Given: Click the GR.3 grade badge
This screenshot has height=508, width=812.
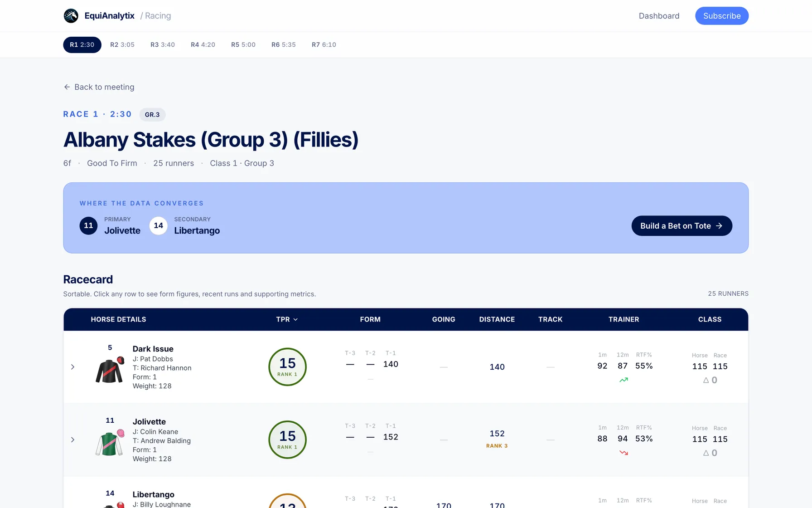Looking at the screenshot, I should [152, 115].
